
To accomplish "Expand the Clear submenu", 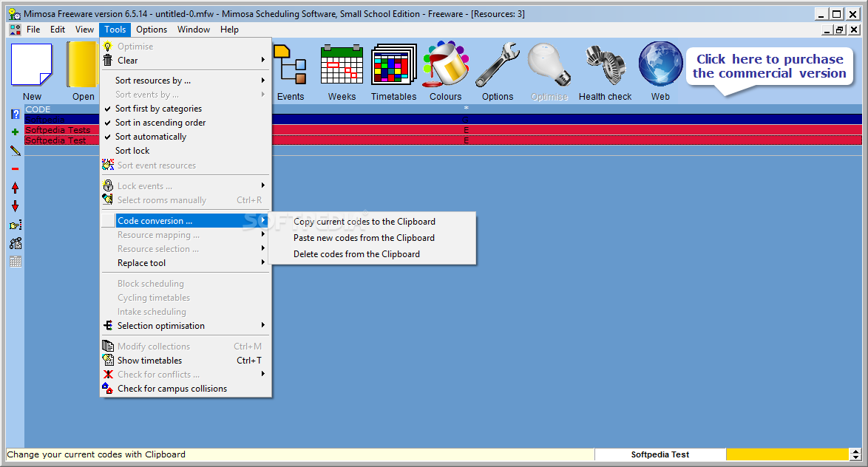I will (263, 60).
